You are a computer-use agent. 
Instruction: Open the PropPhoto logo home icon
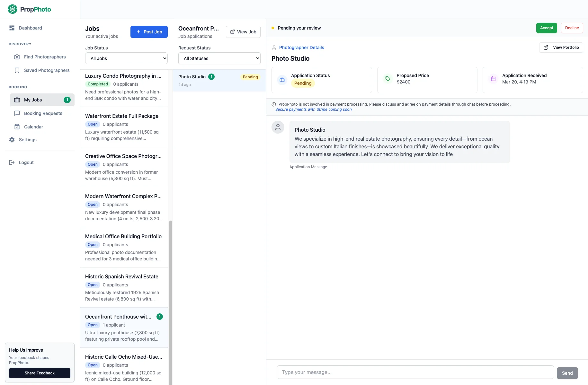pyautogui.click(x=12, y=9)
